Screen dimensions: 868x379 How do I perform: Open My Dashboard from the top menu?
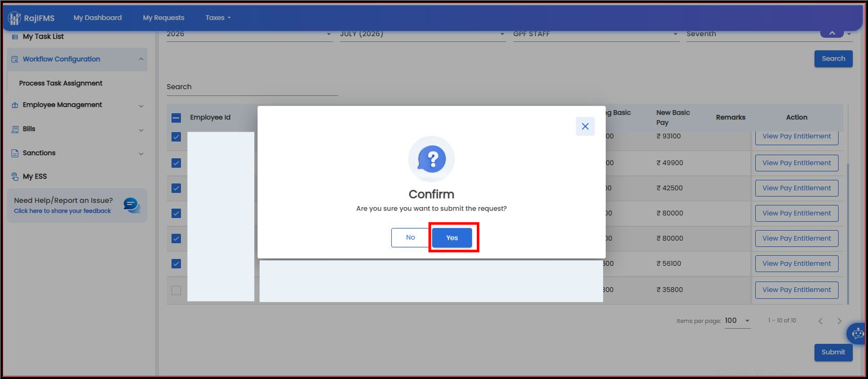pos(98,18)
